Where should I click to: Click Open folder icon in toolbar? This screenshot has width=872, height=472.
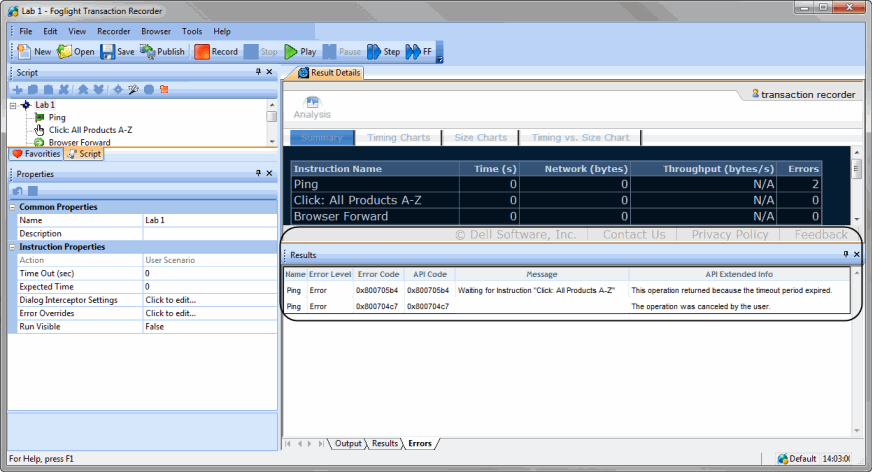click(x=75, y=52)
